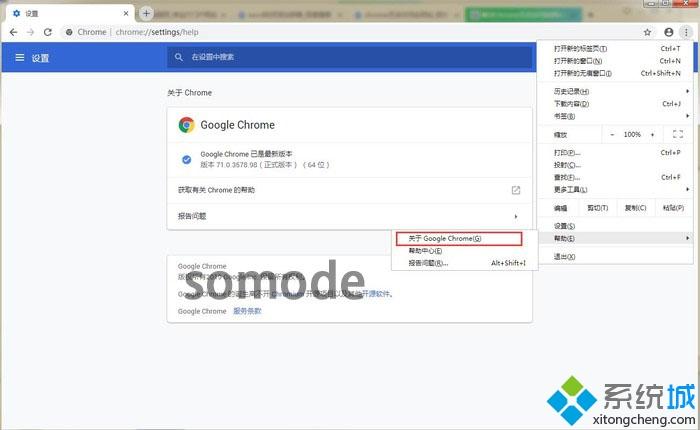Select 打开新的窗口 menu item
This screenshot has height=430, width=700.
pos(616,61)
